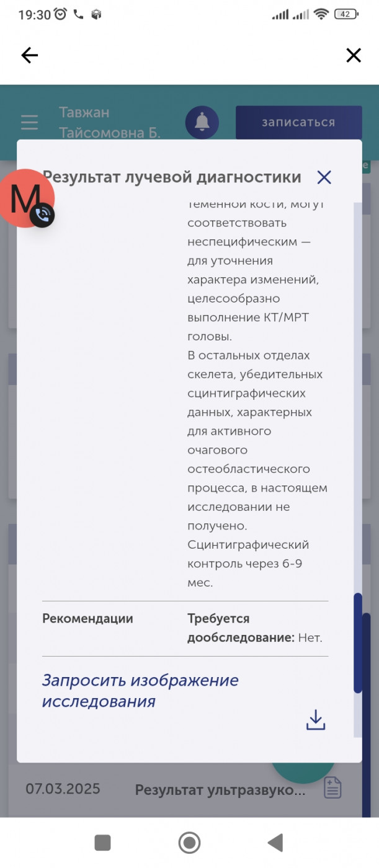Tap the 07.03.2025 date entry
Viewport: 379px width, 868px height.
pos(63,789)
